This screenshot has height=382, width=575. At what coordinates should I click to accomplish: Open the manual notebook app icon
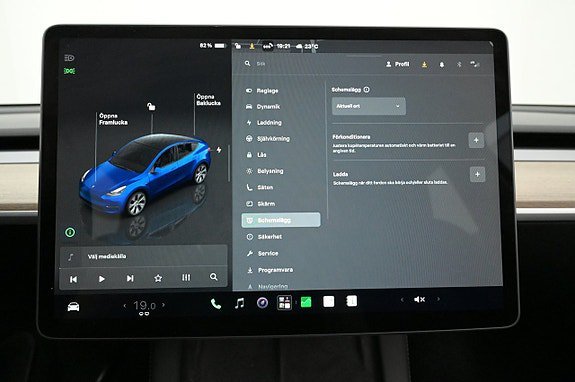click(x=351, y=301)
